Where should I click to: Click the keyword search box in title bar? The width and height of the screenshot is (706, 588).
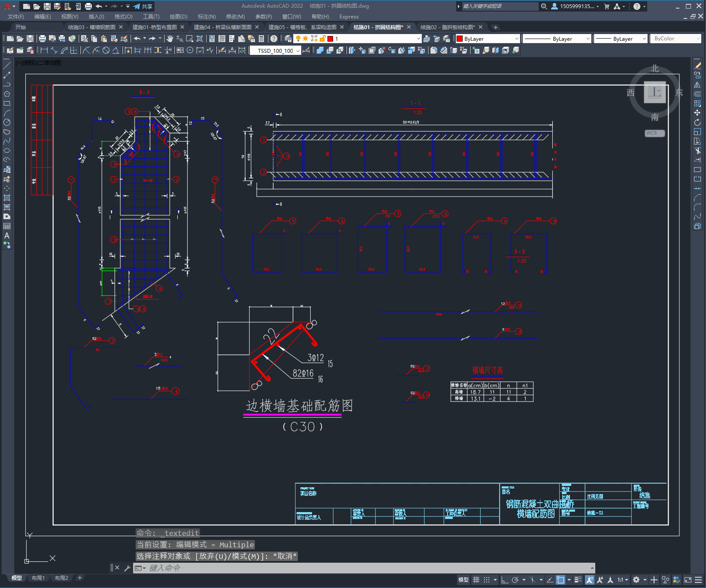(x=500, y=6)
